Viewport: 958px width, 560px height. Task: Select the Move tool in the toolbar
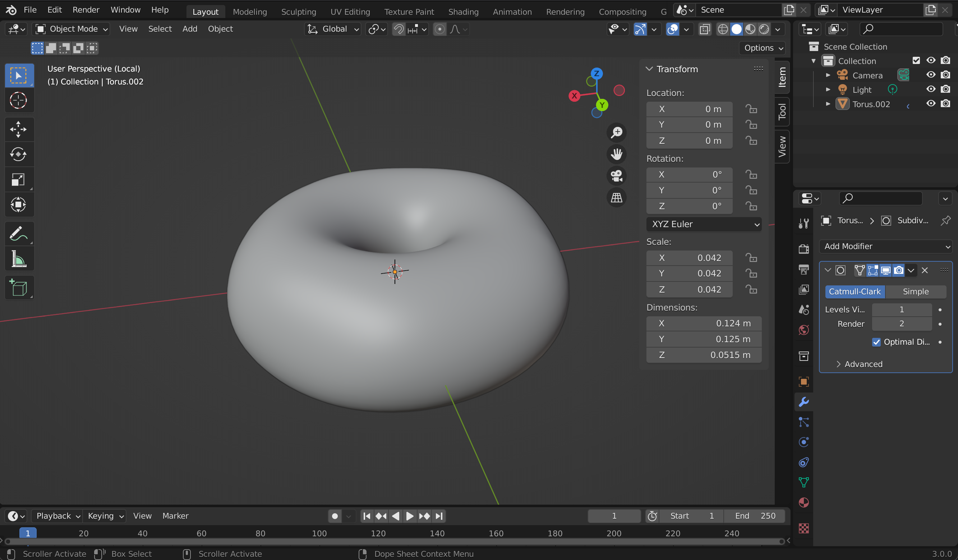19,129
